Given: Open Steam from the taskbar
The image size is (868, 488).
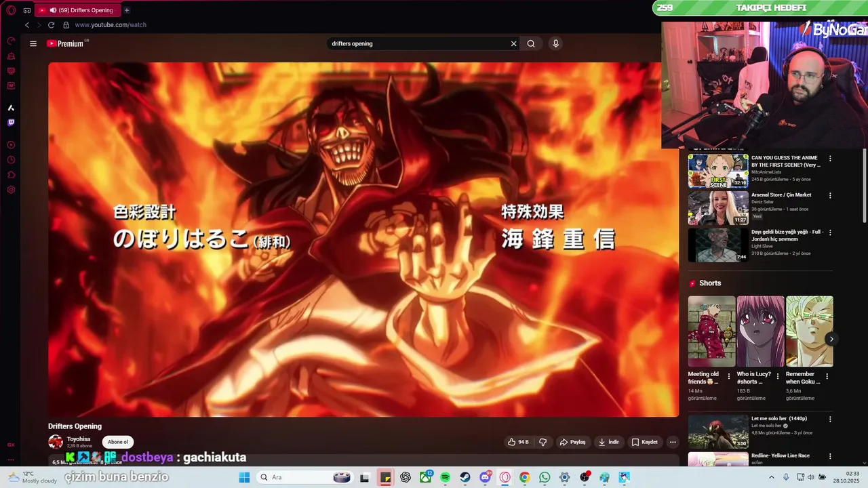Looking at the screenshot, I should click(465, 477).
